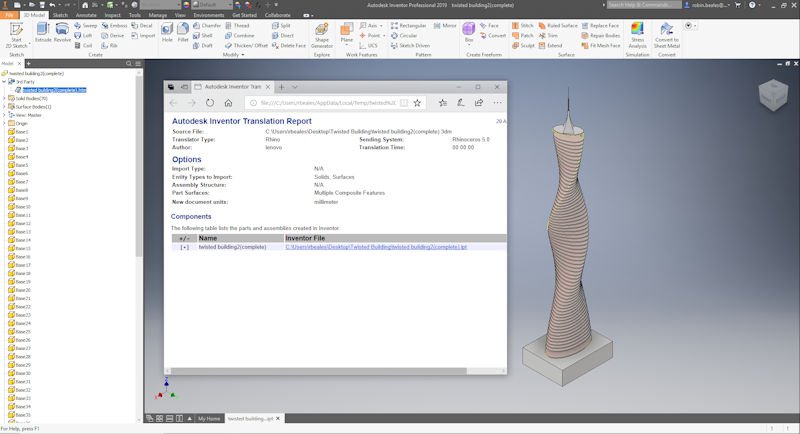Switch to the Sketch ribbon tab
Screen dimensions: 800x434
[60, 15]
